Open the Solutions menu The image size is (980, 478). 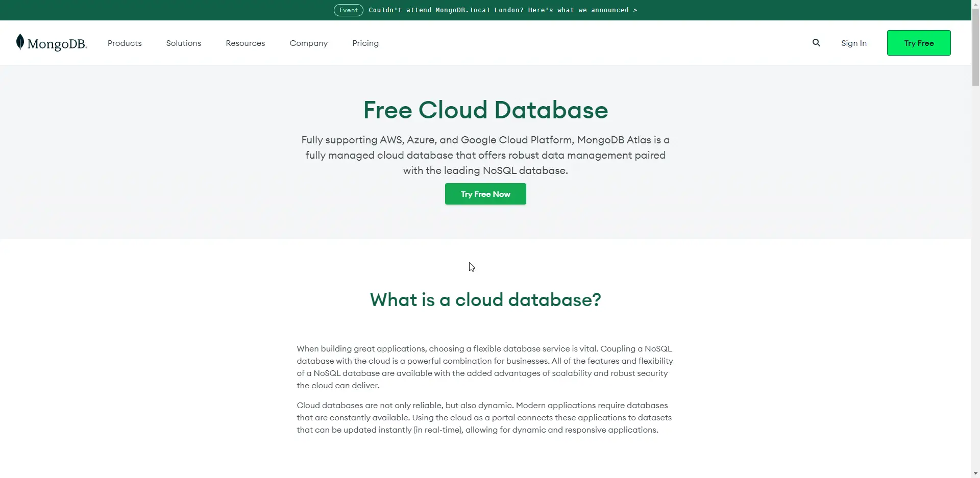[184, 43]
